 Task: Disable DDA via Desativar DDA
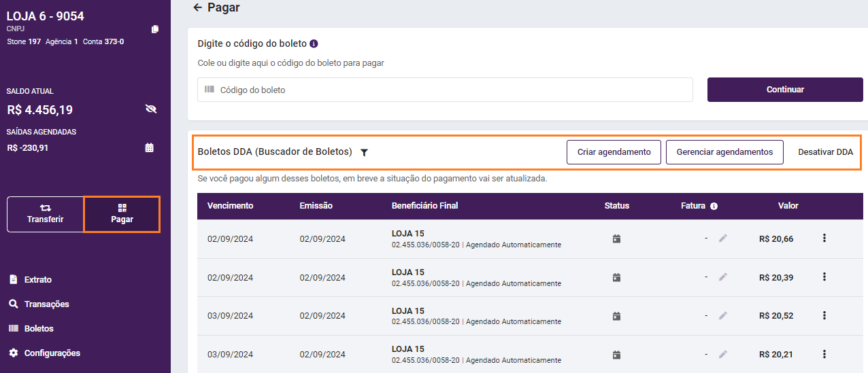tap(825, 152)
